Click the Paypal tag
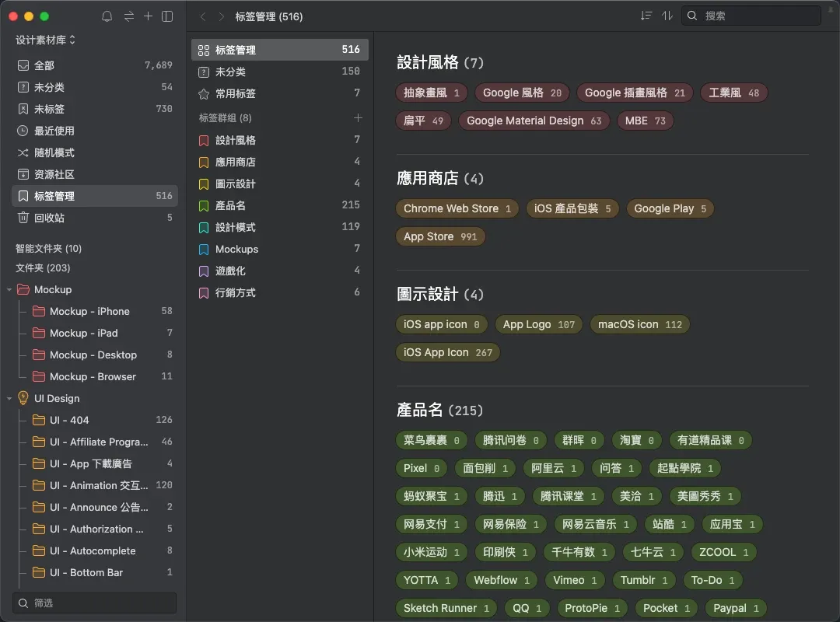The image size is (840, 622). pyautogui.click(x=736, y=608)
